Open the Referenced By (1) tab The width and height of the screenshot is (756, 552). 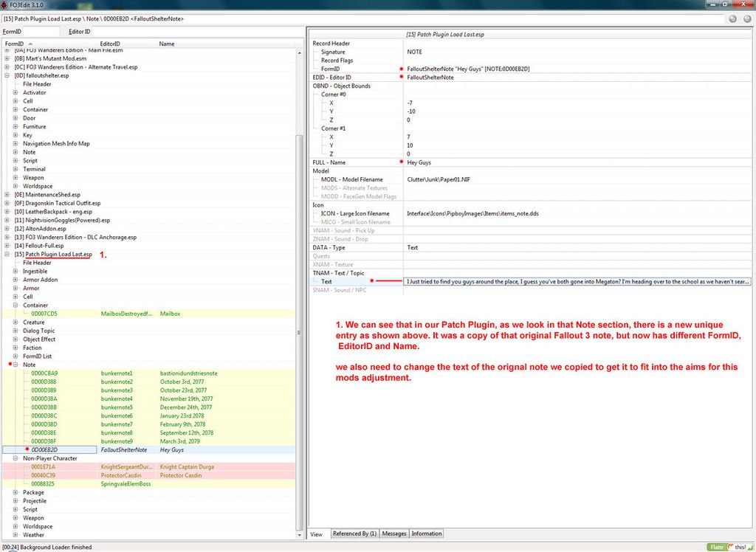[x=354, y=534]
